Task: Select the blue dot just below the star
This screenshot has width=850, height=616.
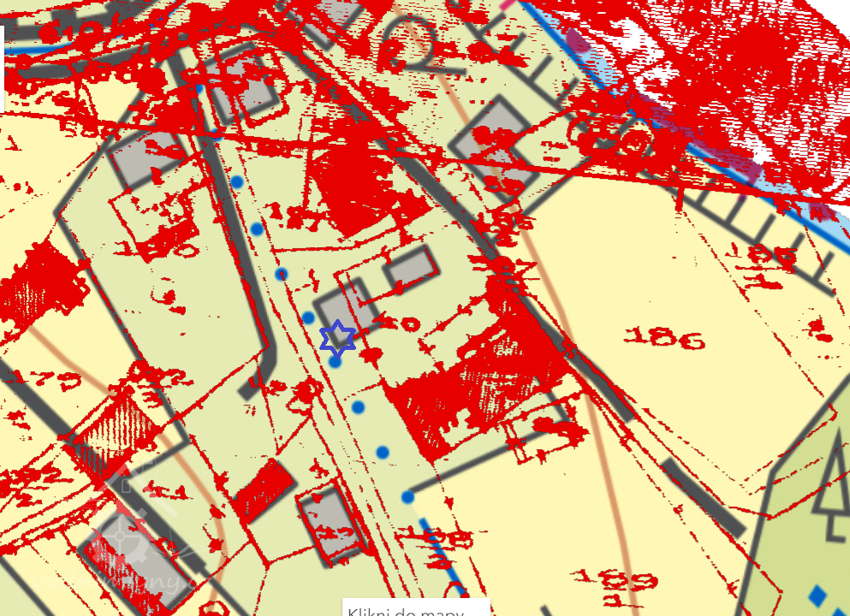Action: [x=336, y=362]
